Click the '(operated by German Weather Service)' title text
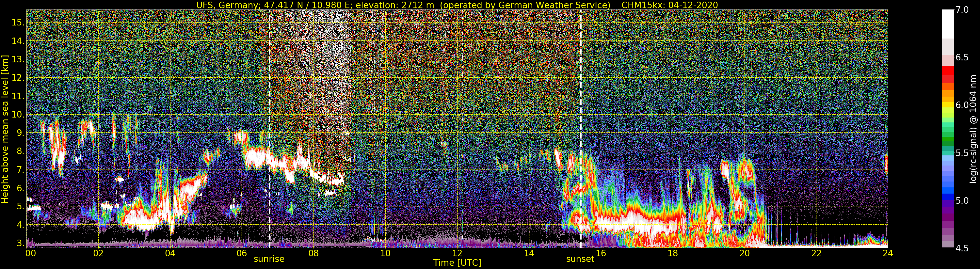 pos(525,5)
